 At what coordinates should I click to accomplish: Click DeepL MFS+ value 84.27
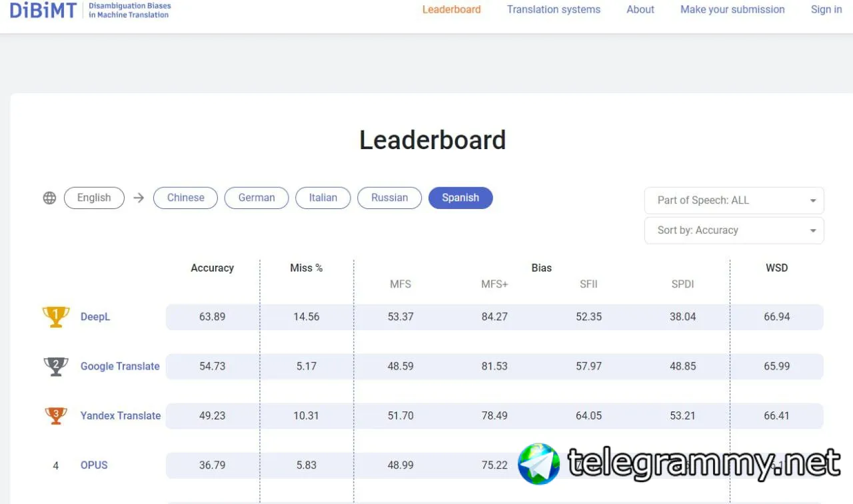pos(494,317)
